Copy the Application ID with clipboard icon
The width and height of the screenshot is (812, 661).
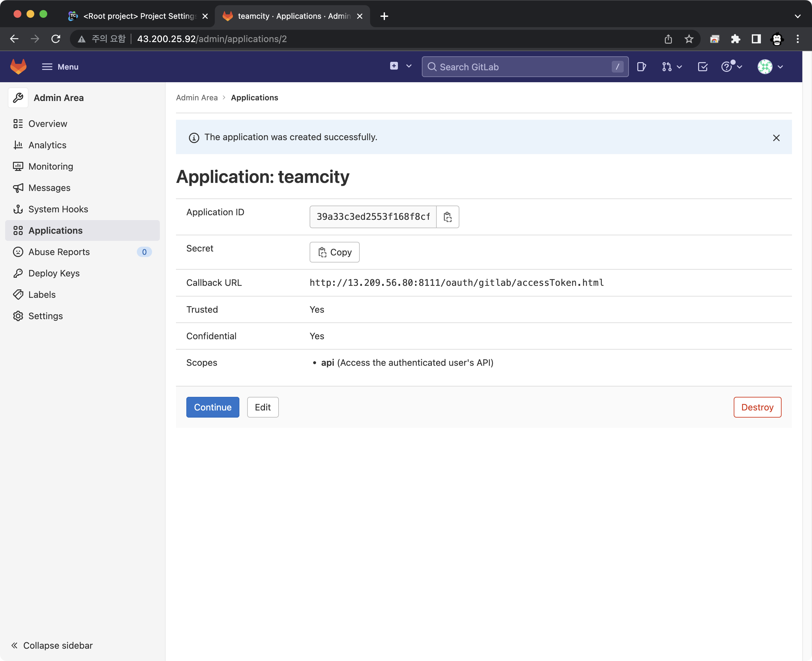coord(447,217)
